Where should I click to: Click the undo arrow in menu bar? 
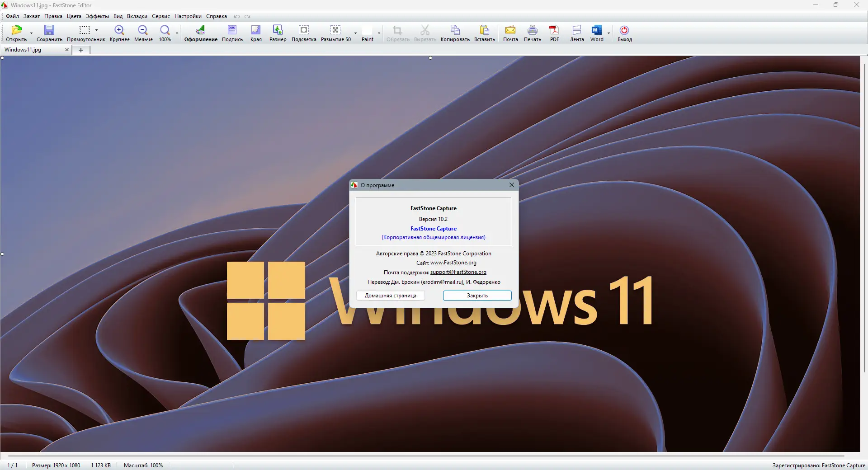(x=236, y=16)
